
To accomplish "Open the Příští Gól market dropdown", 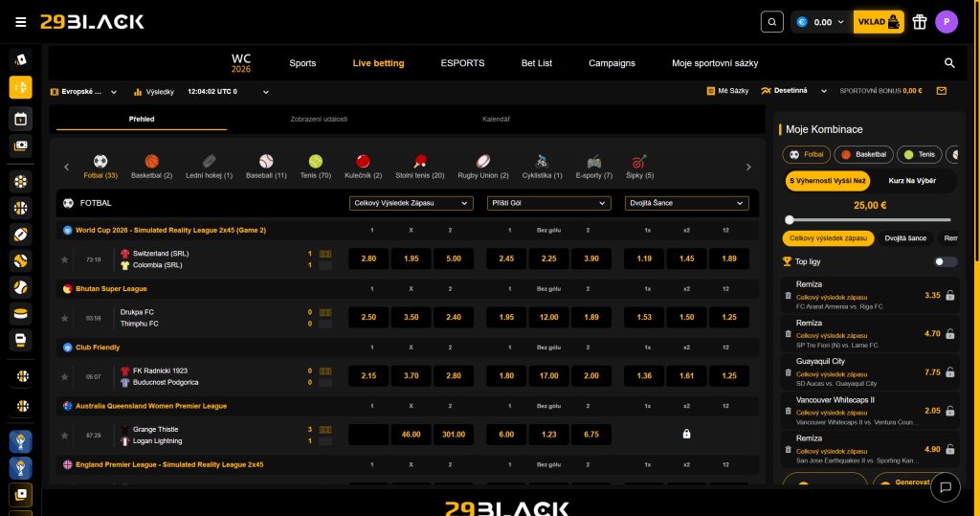I will [548, 203].
